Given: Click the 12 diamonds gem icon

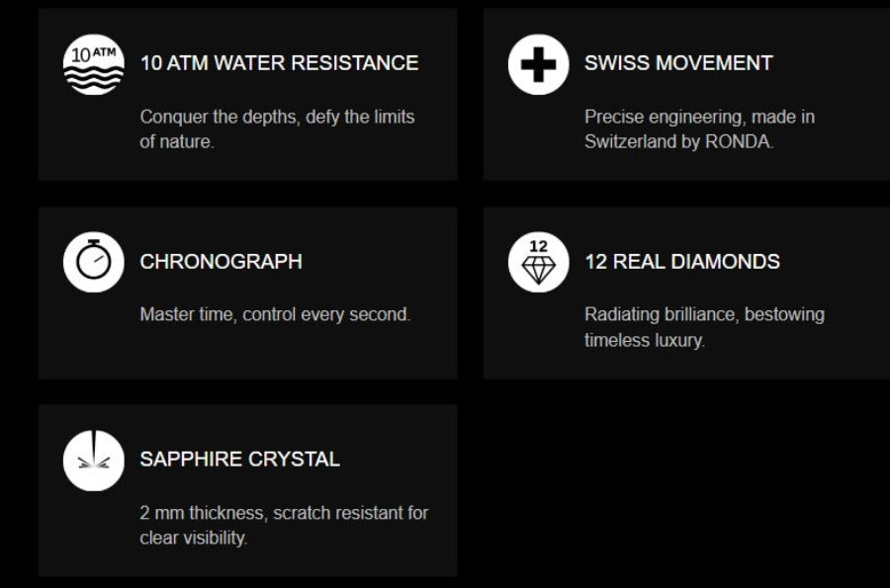Looking at the screenshot, I should point(538,262).
